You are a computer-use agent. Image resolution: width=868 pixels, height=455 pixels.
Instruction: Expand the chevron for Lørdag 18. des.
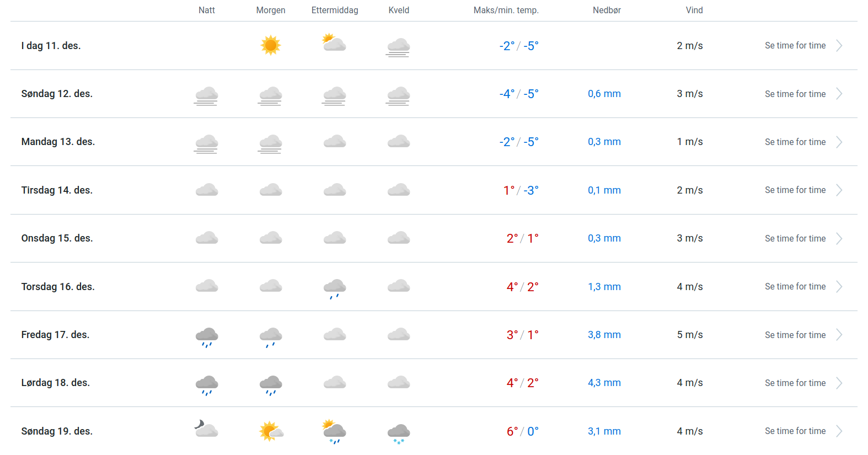pyautogui.click(x=839, y=383)
